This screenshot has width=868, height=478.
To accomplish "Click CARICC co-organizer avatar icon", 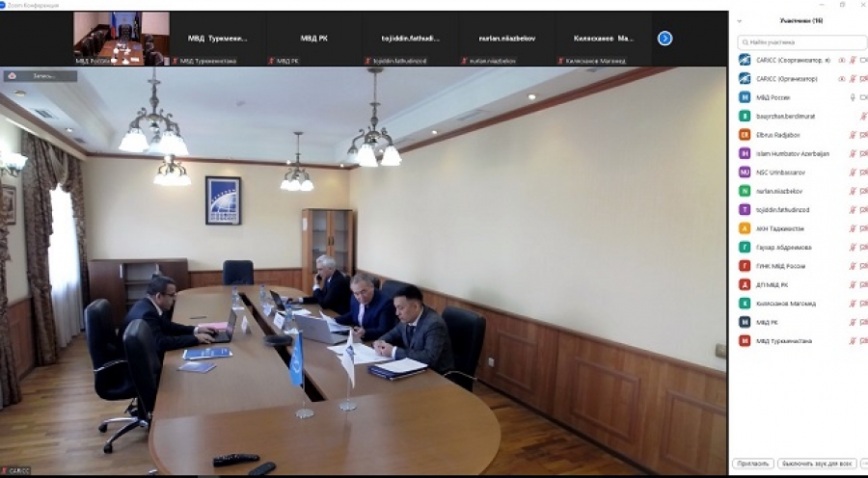I will click(745, 60).
